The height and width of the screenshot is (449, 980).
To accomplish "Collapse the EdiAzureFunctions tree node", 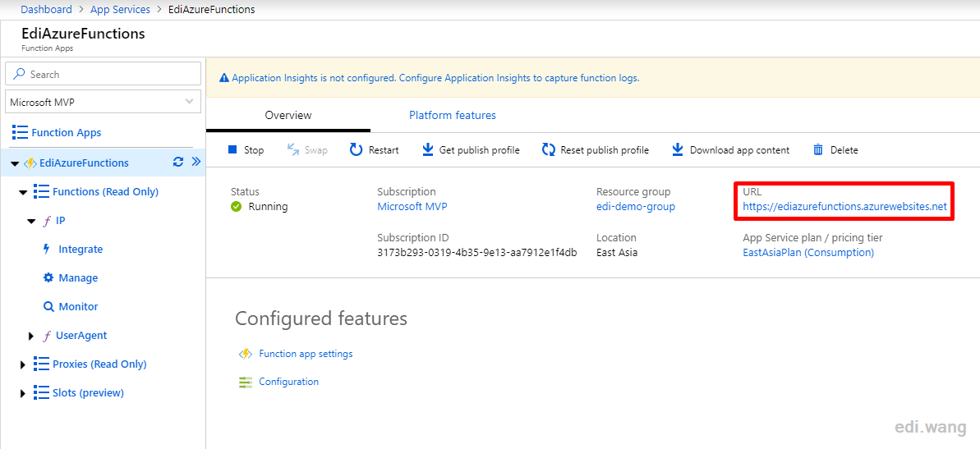I will (15, 163).
